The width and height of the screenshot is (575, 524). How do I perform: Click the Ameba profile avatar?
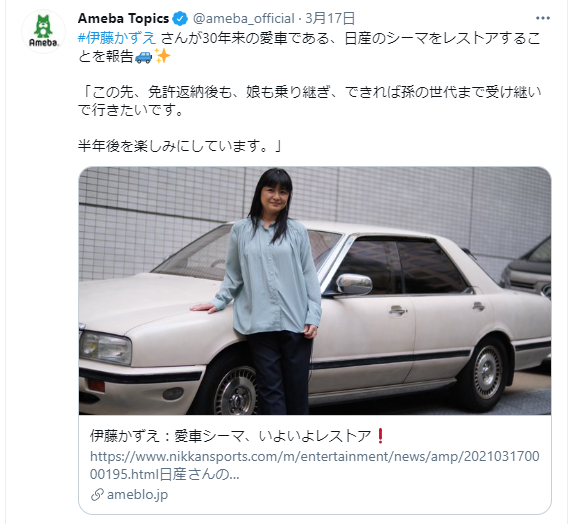[43, 31]
